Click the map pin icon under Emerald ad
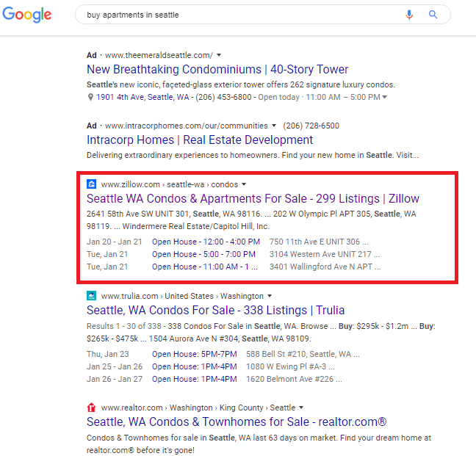 click(90, 97)
